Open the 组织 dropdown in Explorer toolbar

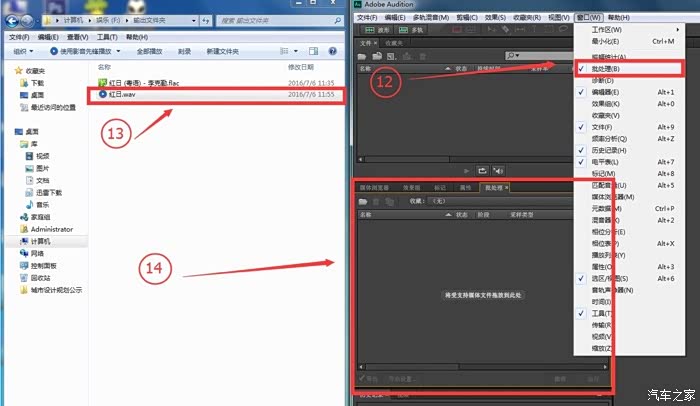pos(23,51)
